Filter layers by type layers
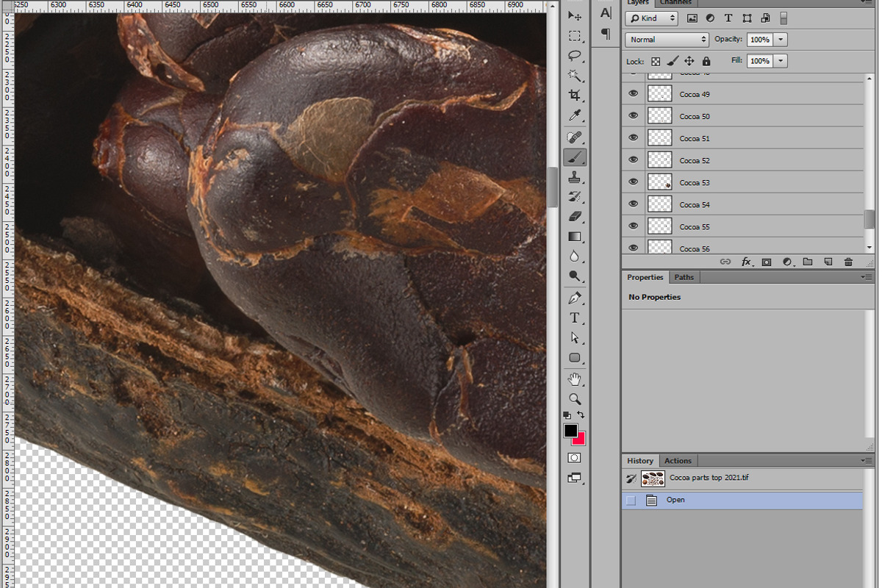This screenshot has width=882, height=588. (728, 18)
